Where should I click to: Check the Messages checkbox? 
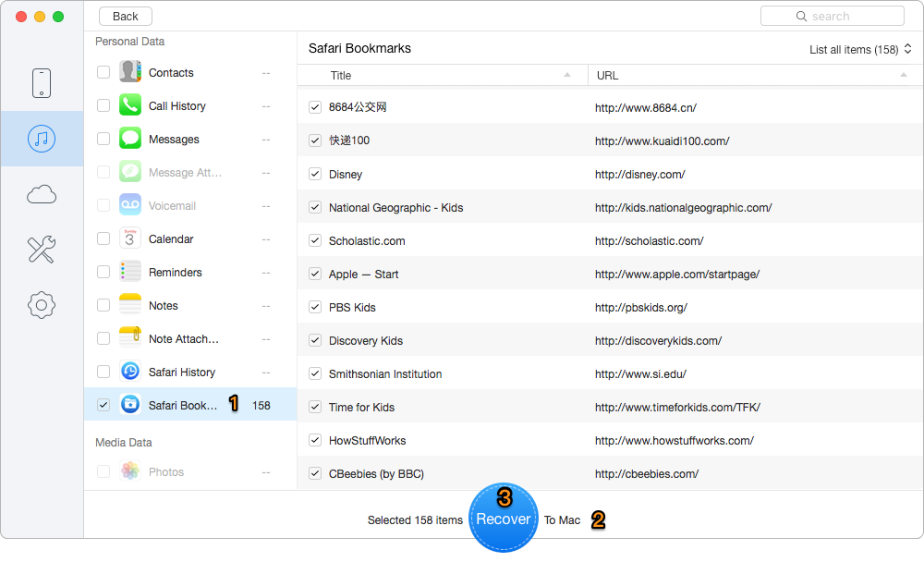pyautogui.click(x=103, y=139)
